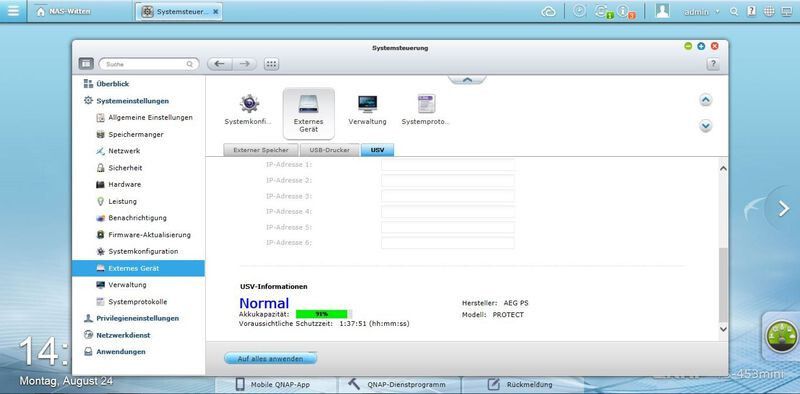The image size is (800, 394).
Task: Move content up with scrollbar arrow
Action: [722, 168]
